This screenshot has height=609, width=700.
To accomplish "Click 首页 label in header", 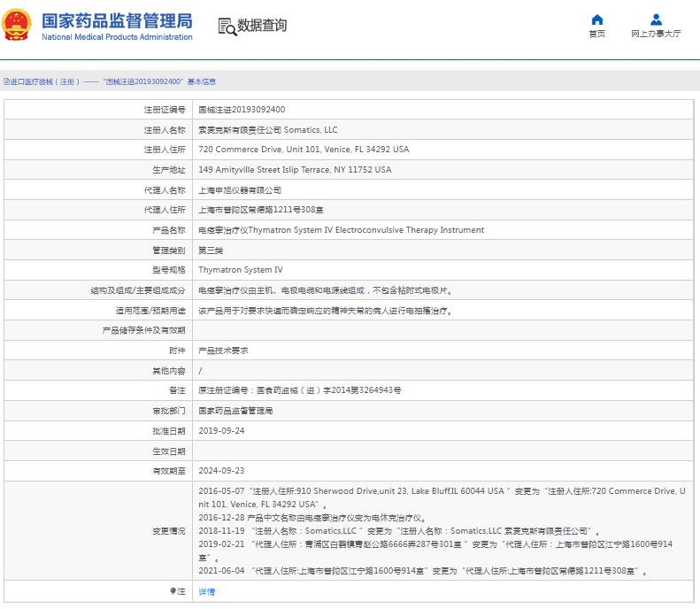I will click(596, 34).
